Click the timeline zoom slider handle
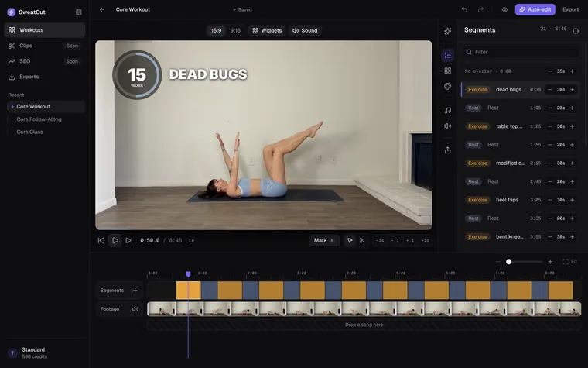Image resolution: width=588 pixels, height=368 pixels. coord(508,262)
